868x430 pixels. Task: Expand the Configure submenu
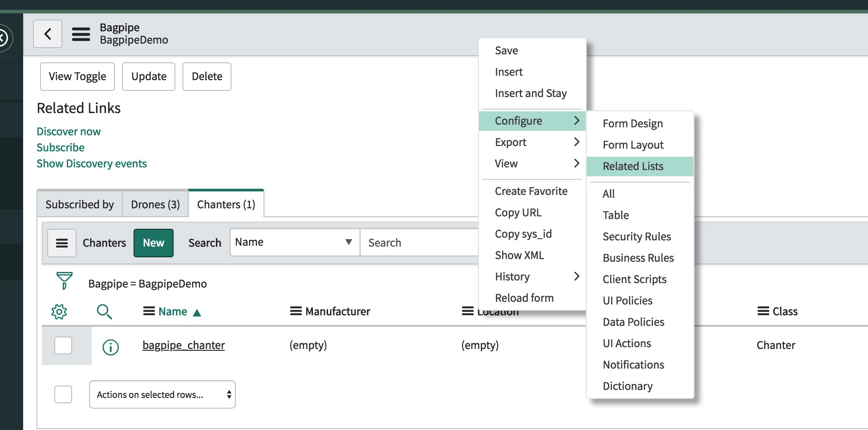(x=532, y=121)
